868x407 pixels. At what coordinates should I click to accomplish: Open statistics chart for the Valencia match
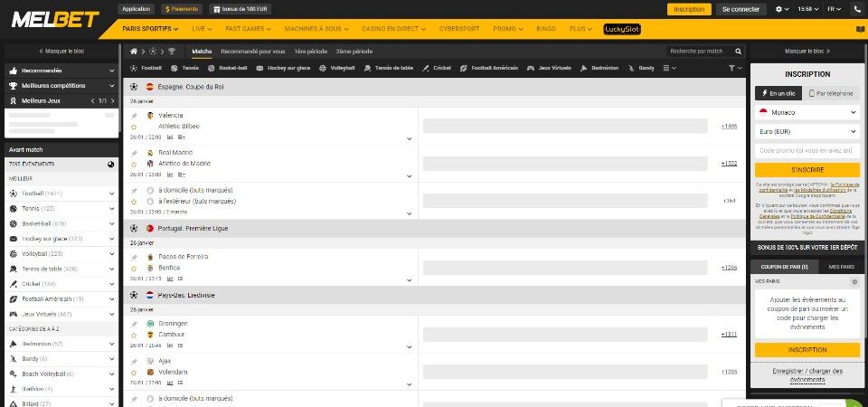[x=170, y=137]
